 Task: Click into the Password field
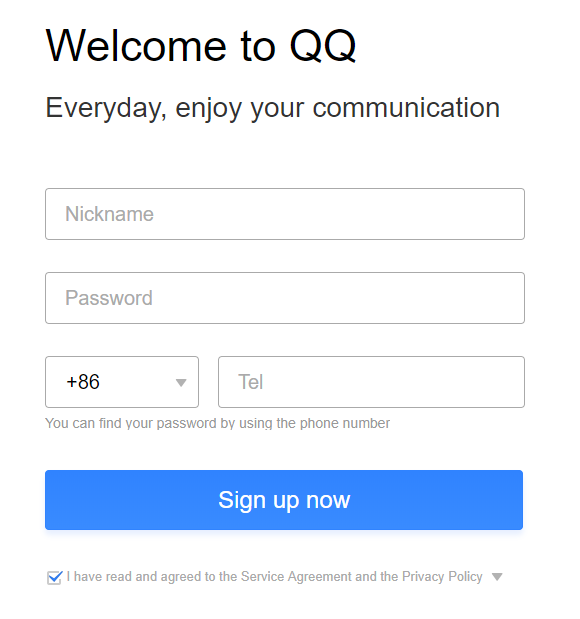[x=285, y=298]
